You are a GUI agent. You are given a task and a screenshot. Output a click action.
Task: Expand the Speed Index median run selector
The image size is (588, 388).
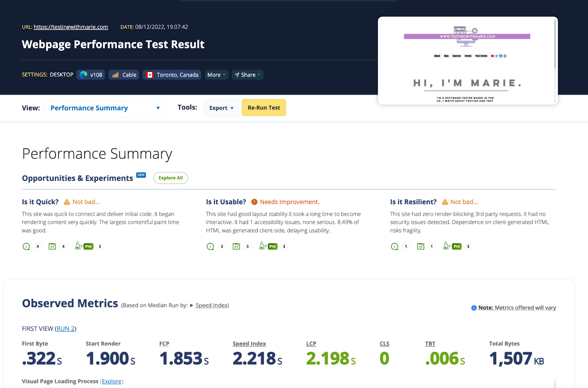tap(209, 305)
